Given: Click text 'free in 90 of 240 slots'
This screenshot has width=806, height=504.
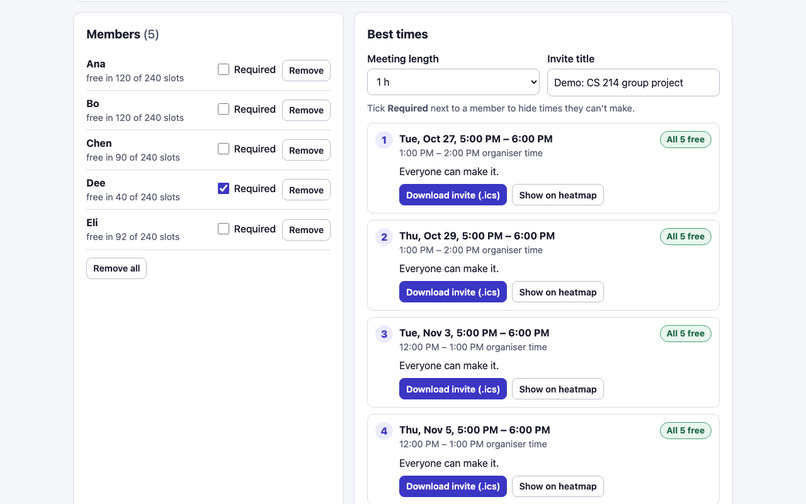Looking at the screenshot, I should pos(133,157).
